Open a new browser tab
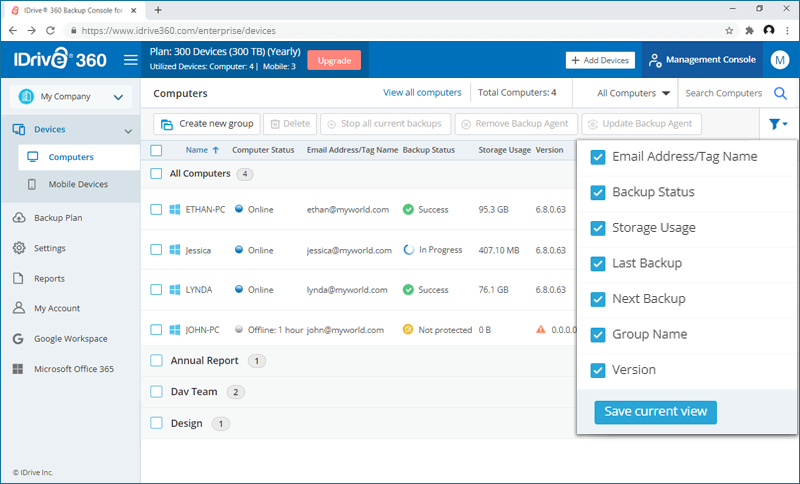The height and width of the screenshot is (484, 800). pos(158,10)
